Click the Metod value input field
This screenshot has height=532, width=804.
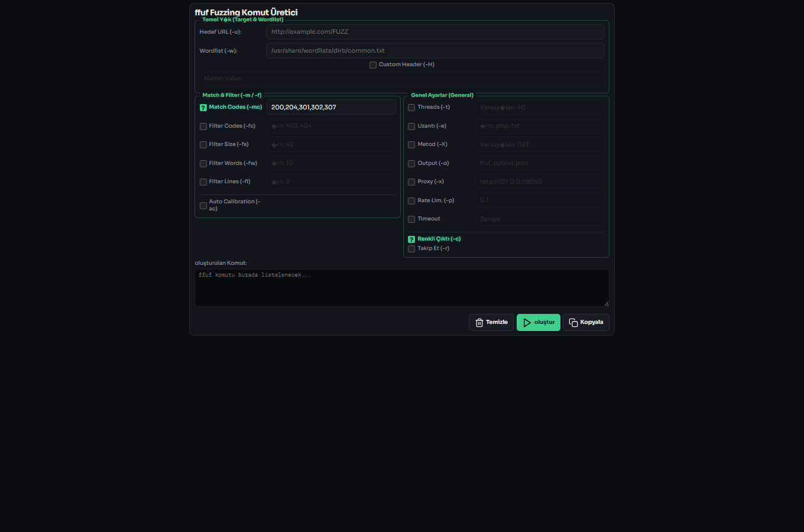[x=540, y=145]
